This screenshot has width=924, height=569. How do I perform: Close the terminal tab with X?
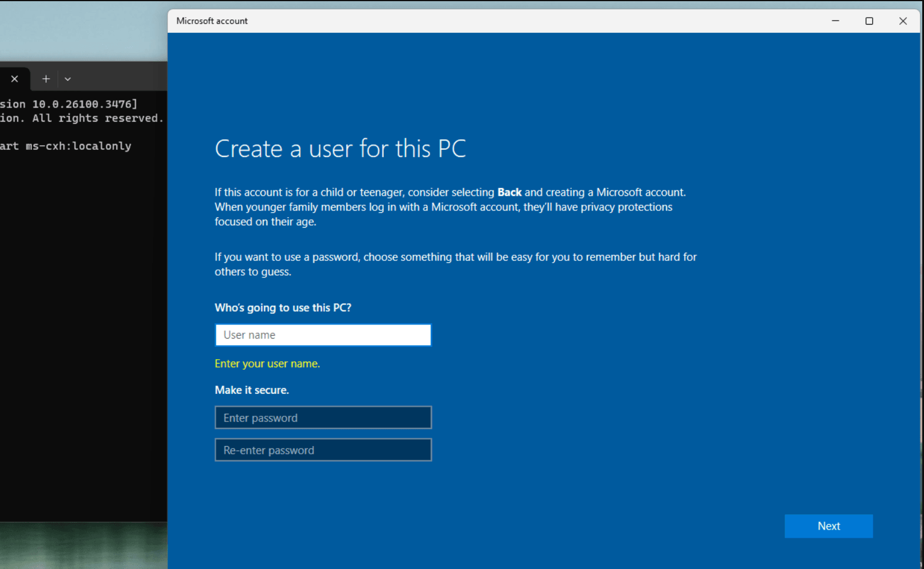[x=15, y=79]
